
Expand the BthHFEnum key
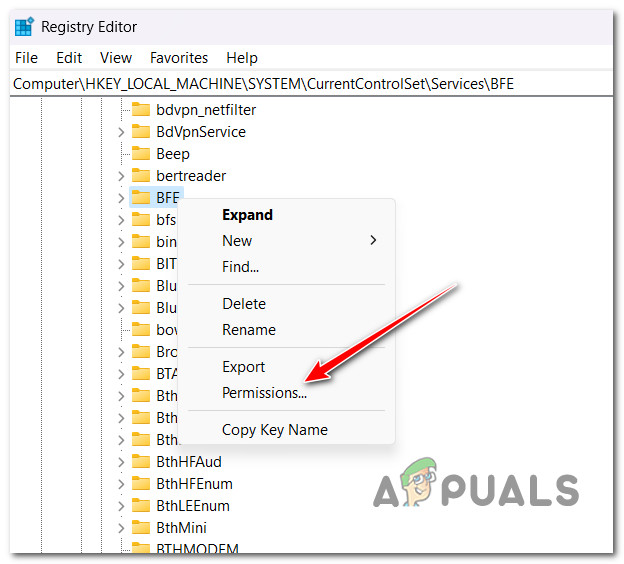[121, 484]
